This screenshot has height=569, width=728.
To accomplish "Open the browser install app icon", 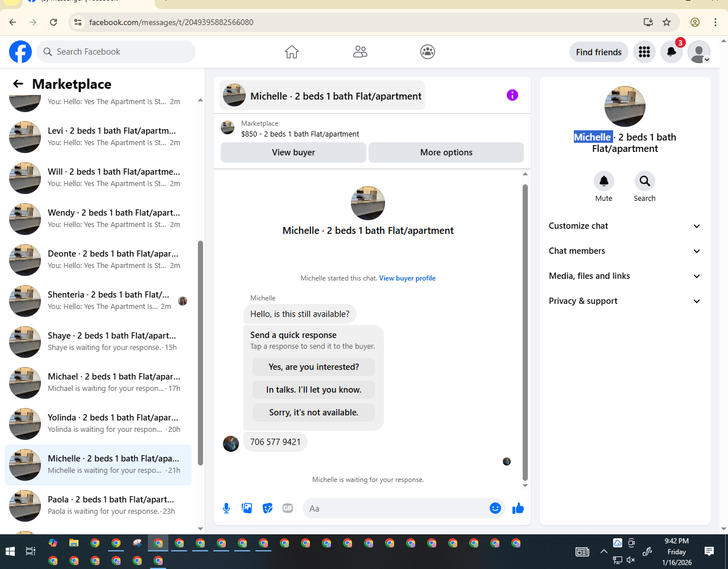I will (648, 22).
